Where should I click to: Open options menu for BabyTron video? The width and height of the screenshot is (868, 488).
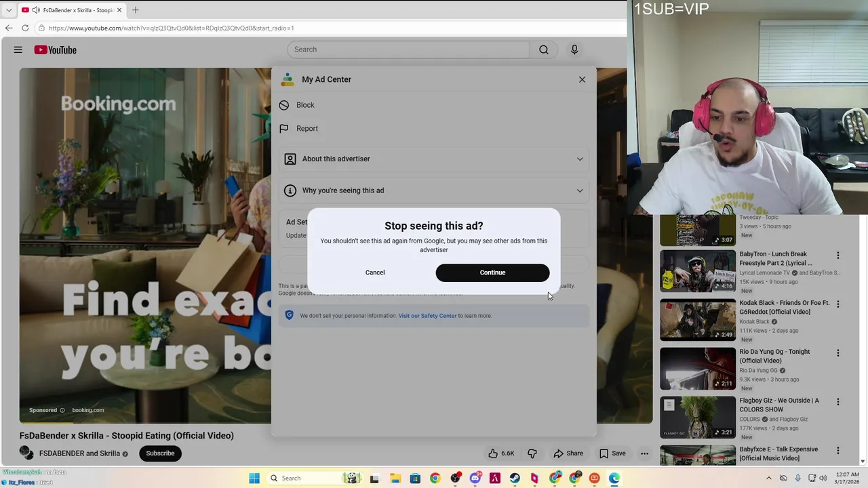point(837,256)
